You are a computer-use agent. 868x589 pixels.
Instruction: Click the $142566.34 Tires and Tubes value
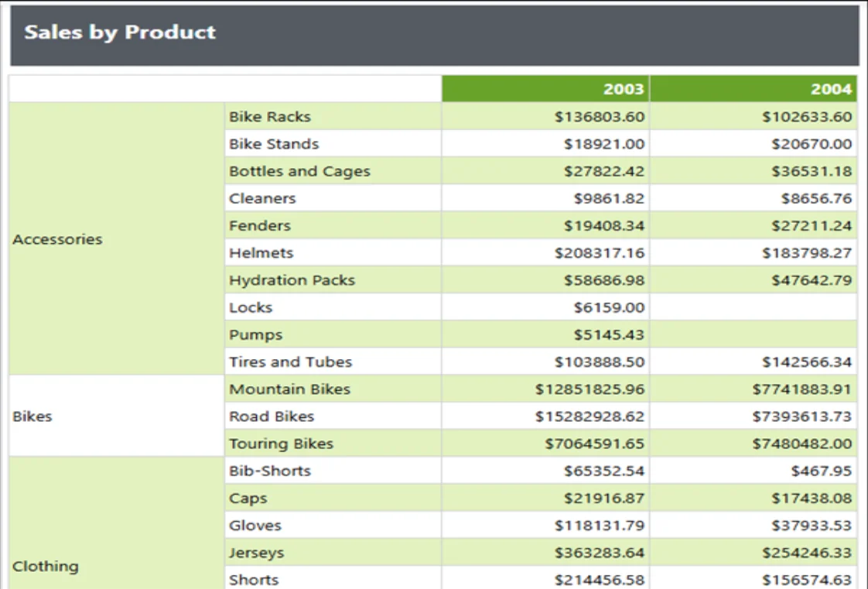[807, 361]
